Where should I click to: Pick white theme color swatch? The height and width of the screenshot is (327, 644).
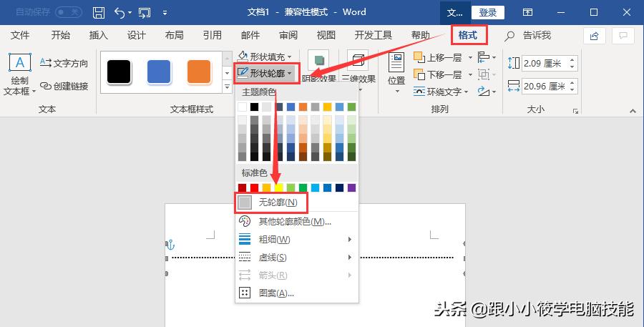(243, 107)
